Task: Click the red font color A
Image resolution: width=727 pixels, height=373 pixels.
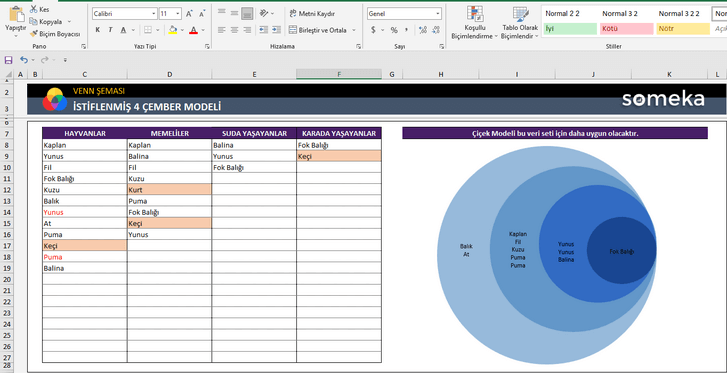Action: click(x=193, y=30)
